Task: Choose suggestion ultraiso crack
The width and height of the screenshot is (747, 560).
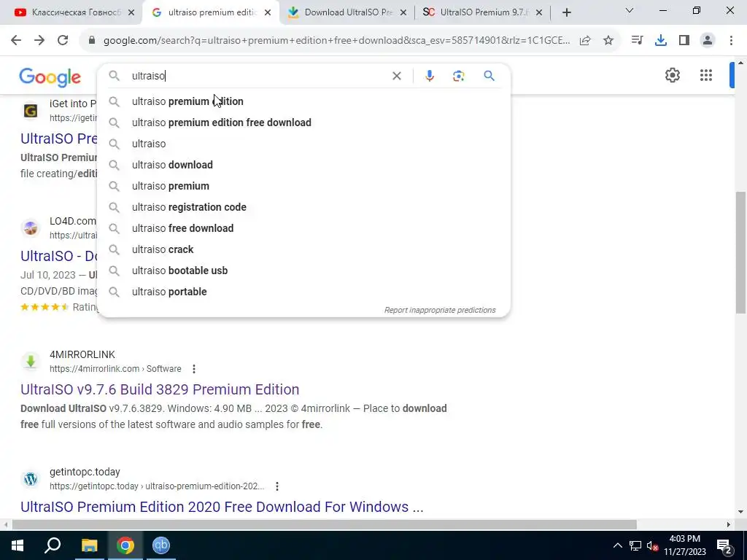Action: click(x=303, y=249)
